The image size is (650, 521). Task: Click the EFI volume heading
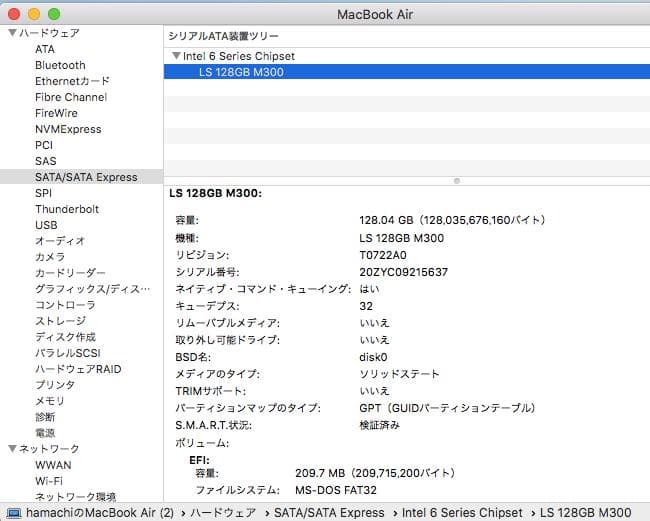coord(199,460)
